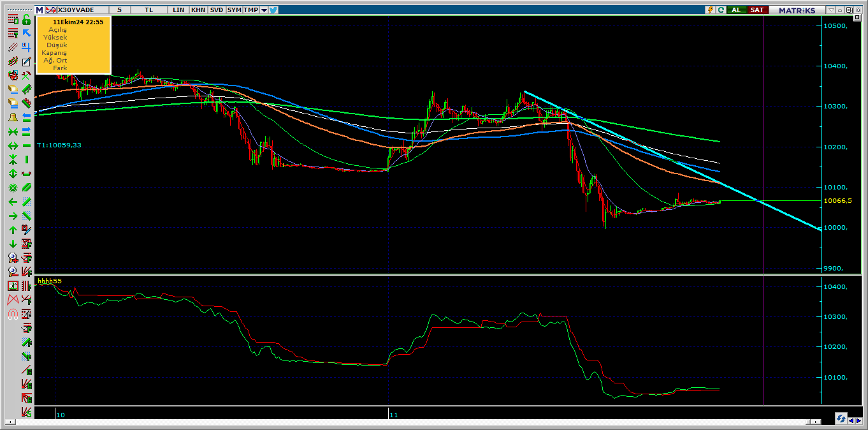Toggle the LIN scale button

tap(180, 10)
